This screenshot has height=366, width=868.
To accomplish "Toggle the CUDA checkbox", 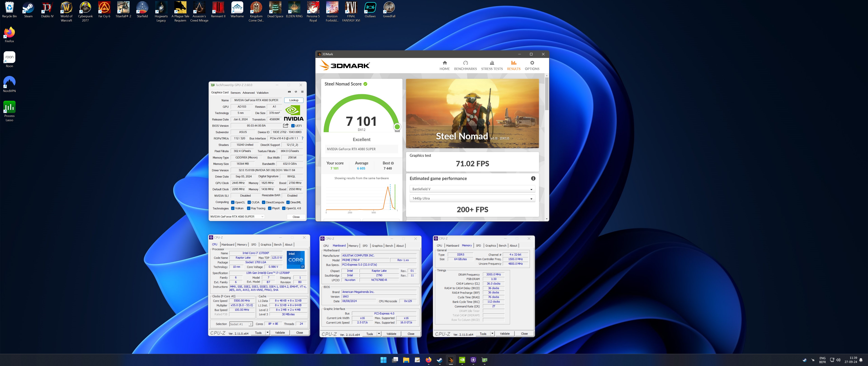I will coord(249,202).
